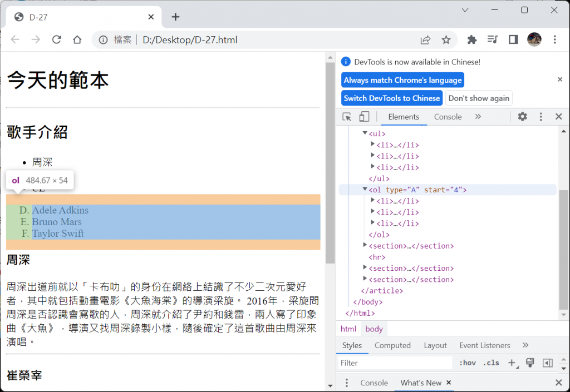Open the Styles pane tab
The width and height of the screenshot is (570, 392).
pyautogui.click(x=352, y=345)
